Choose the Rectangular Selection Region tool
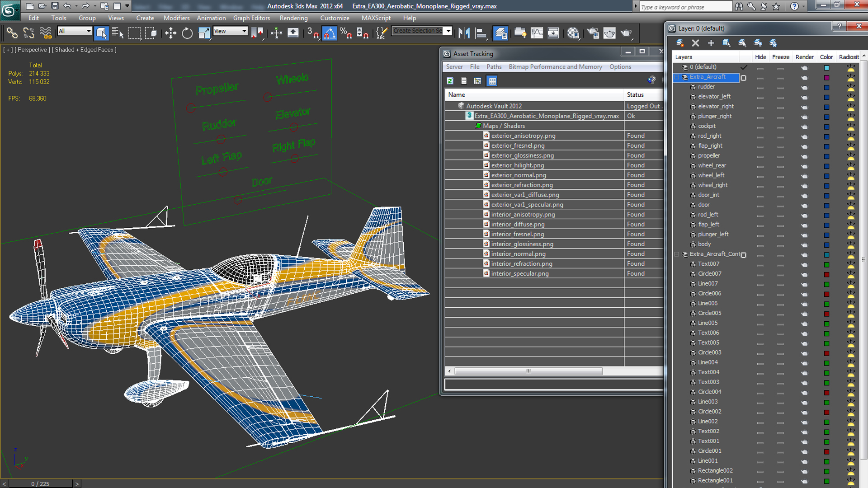 click(134, 33)
